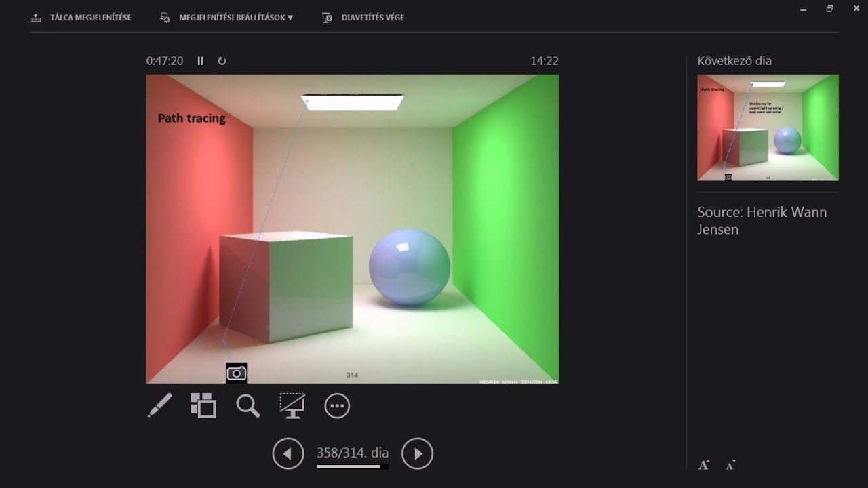This screenshot has width=868, height=488.
Task: Click the notes text Source: Henrik Wann Jensen
Action: [x=762, y=220]
